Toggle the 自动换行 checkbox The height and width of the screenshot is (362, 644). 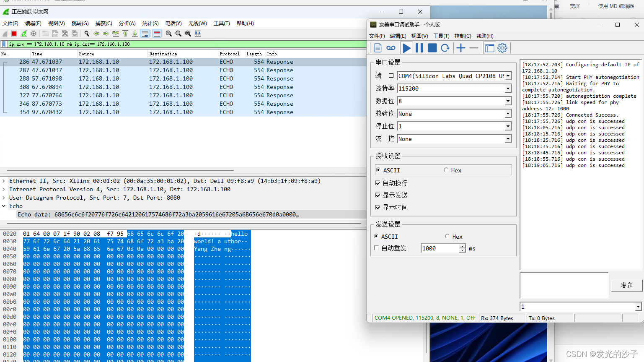click(378, 183)
